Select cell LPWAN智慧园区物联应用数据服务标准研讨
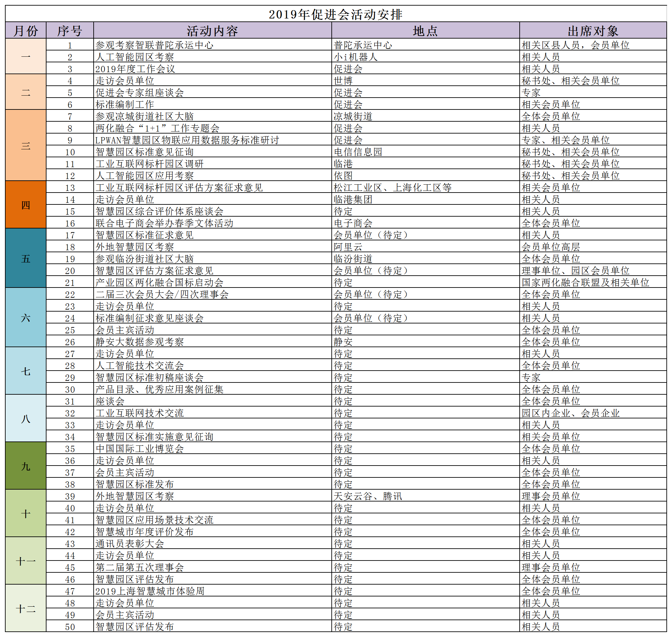The height and width of the screenshot is (637, 672). point(213,139)
